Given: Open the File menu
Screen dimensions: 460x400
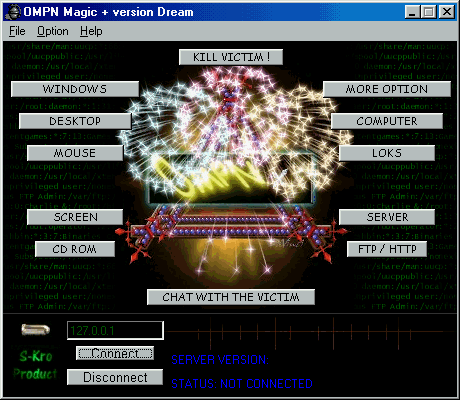Looking at the screenshot, I should point(17,31).
